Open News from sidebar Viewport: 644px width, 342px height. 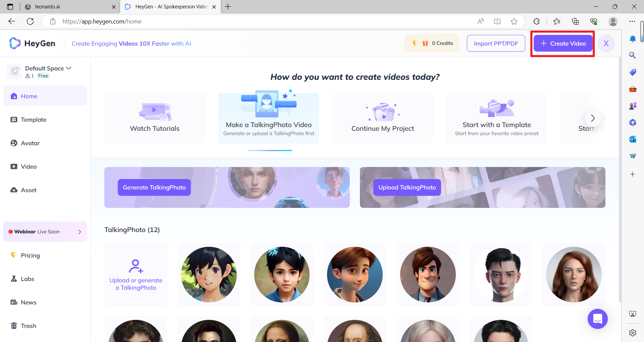point(45,302)
